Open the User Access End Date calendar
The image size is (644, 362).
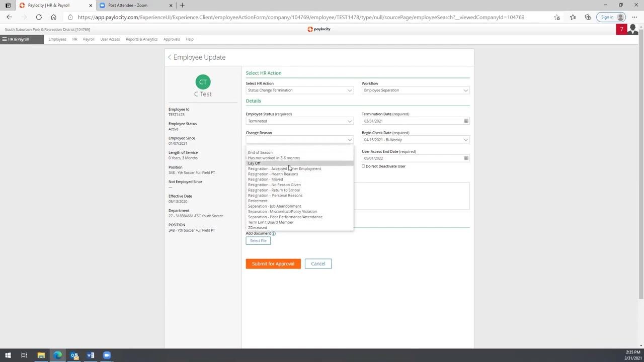tap(466, 158)
